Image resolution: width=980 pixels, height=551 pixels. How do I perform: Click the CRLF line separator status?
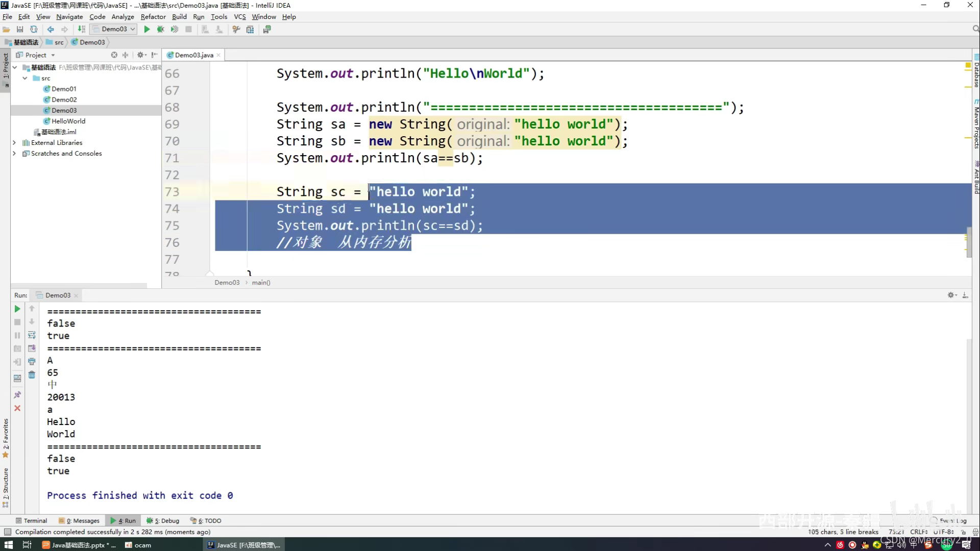919,532
